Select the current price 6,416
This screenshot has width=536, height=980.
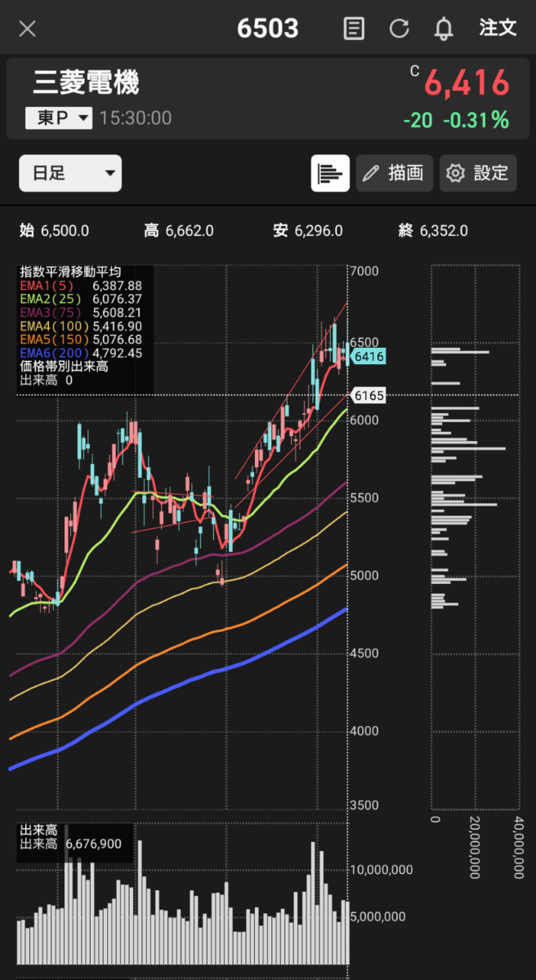coord(467,83)
